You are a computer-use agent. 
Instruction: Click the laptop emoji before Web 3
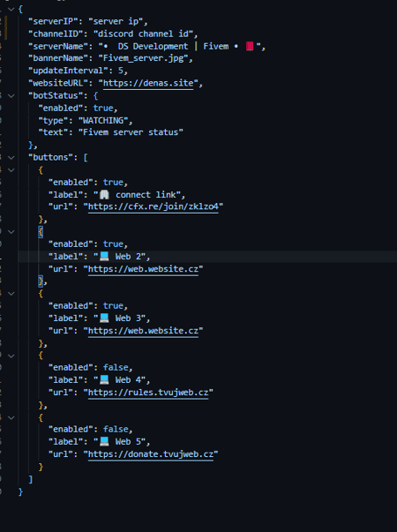pyautogui.click(x=104, y=318)
